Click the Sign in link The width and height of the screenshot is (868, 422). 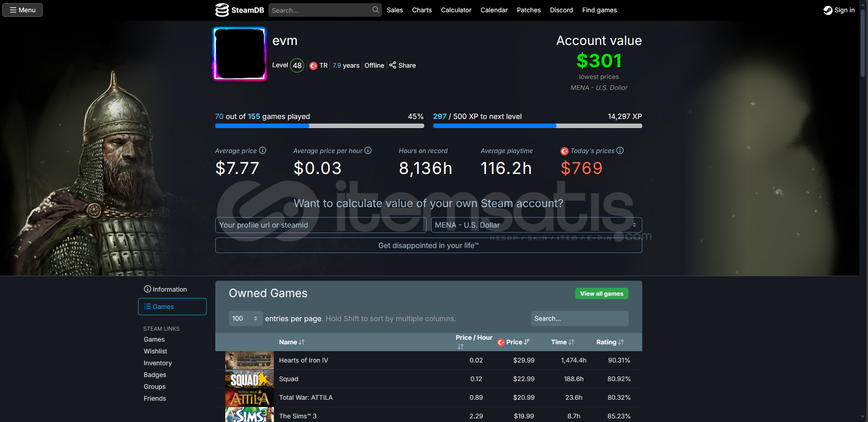844,10
